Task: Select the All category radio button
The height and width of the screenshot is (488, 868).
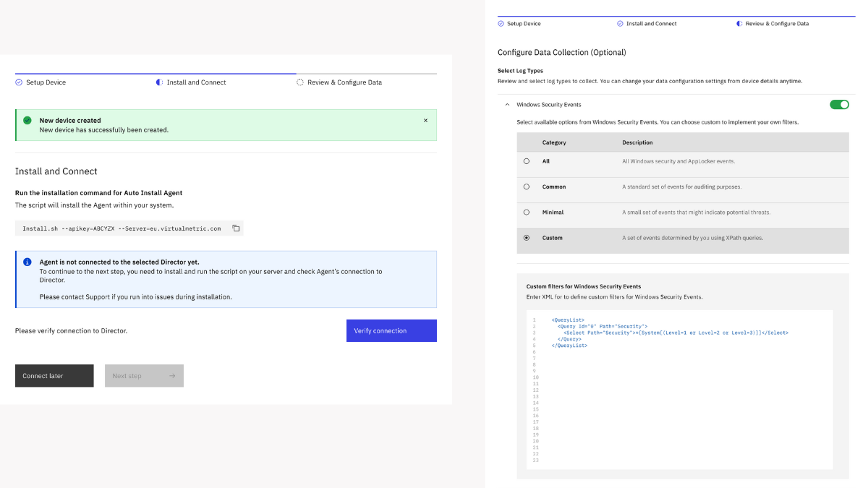Action: [526, 161]
